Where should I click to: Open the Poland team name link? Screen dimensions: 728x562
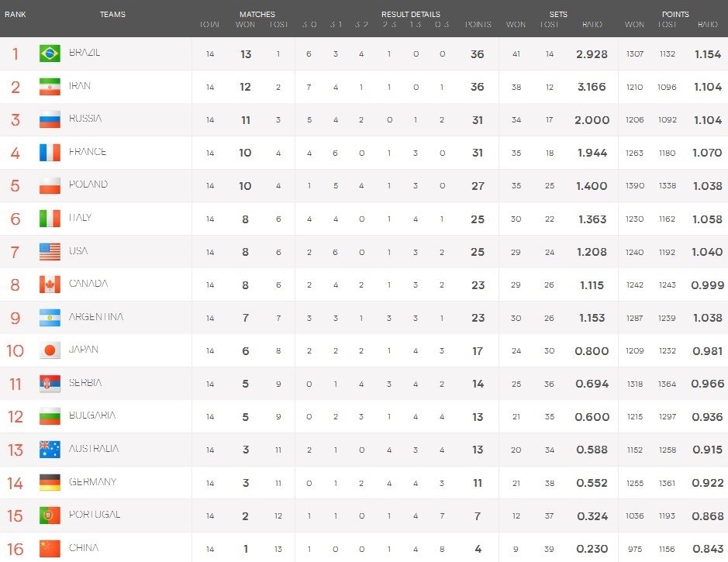pyautogui.click(x=88, y=184)
